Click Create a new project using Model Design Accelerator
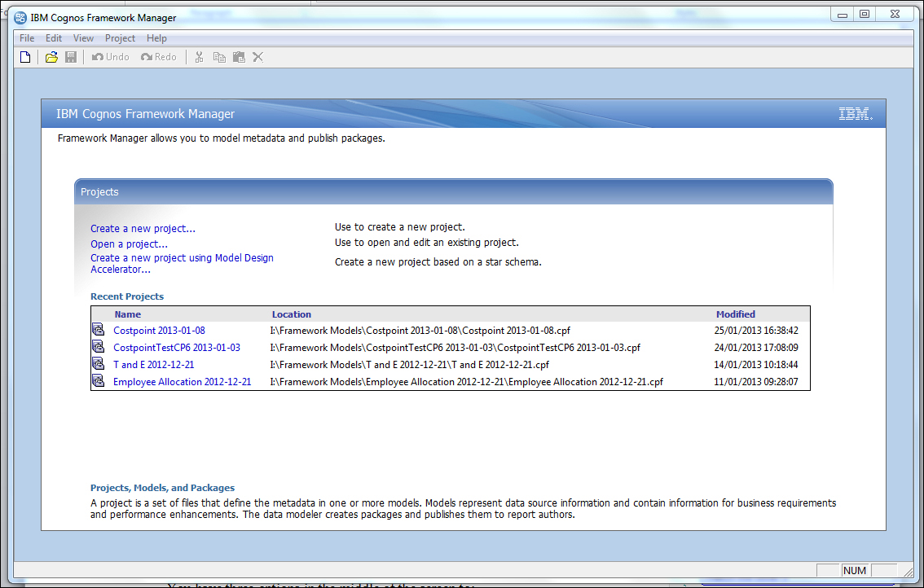The width and height of the screenshot is (924, 588). click(x=182, y=263)
